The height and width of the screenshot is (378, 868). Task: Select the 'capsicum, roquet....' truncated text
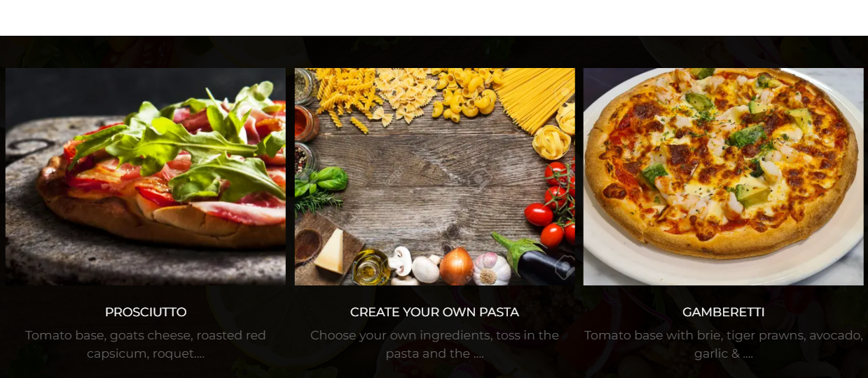(x=146, y=353)
